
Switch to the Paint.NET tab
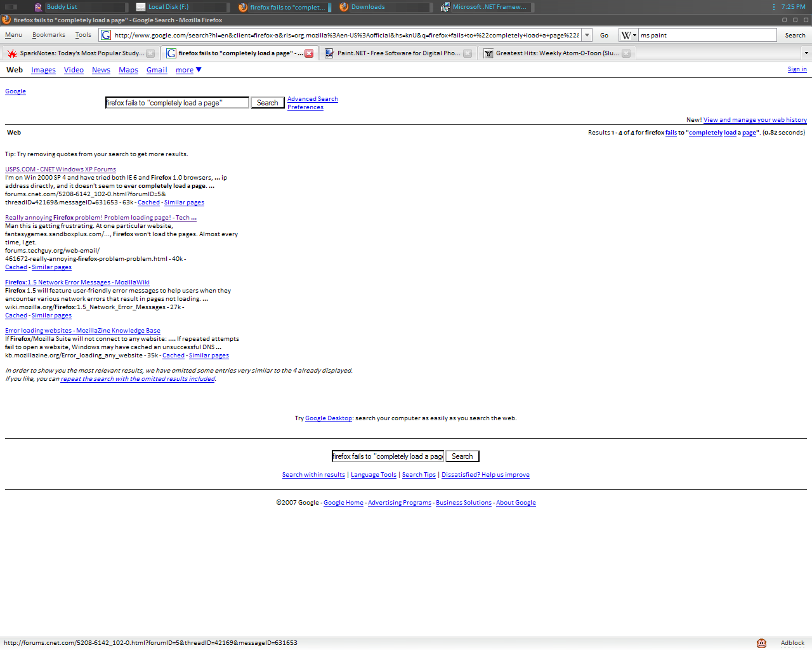point(397,53)
